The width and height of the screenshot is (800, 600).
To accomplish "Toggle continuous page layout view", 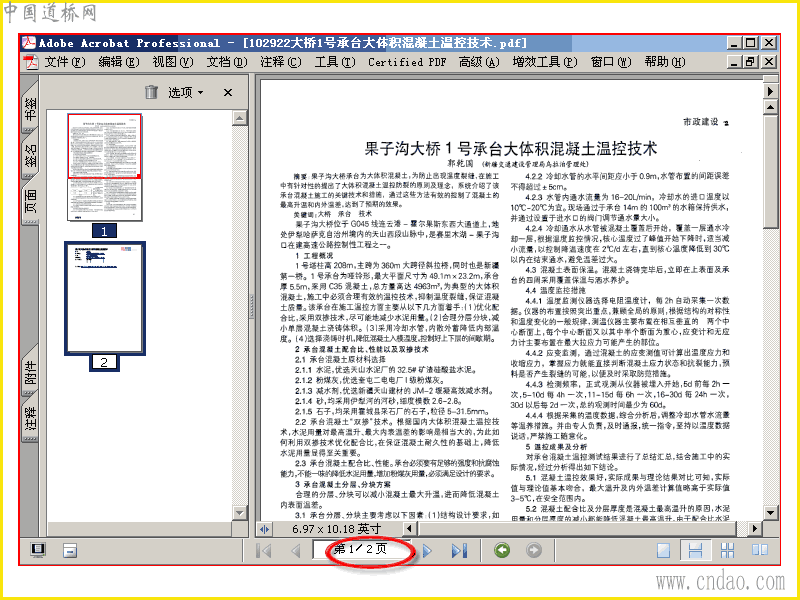I will click(x=695, y=550).
